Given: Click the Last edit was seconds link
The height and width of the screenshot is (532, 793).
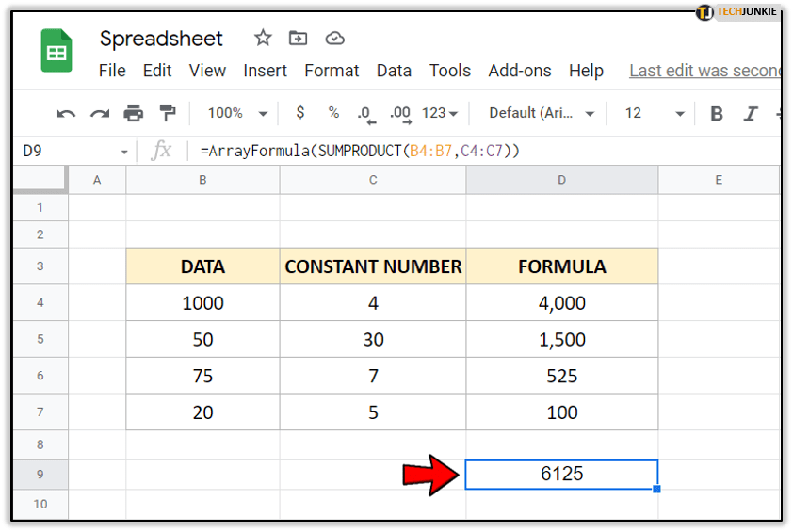Looking at the screenshot, I should click(x=704, y=71).
